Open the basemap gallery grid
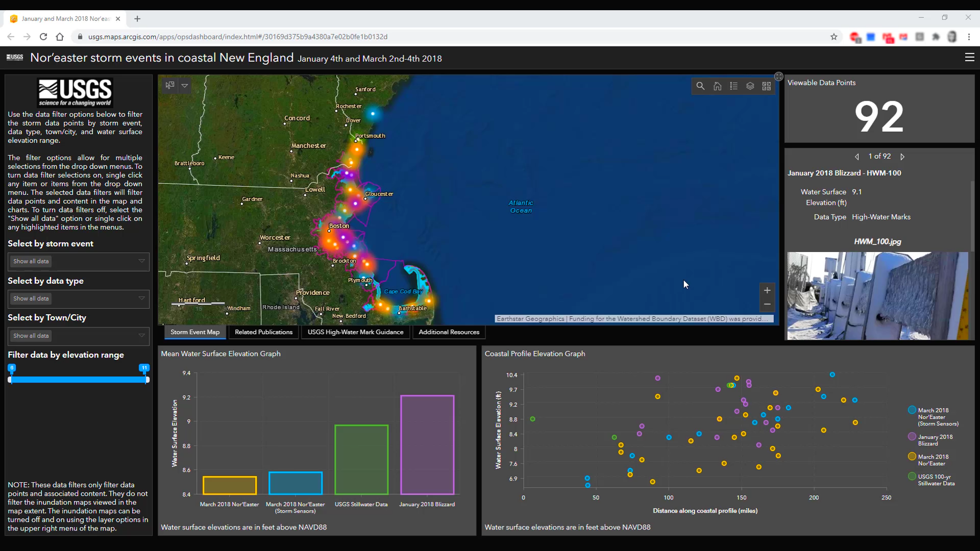This screenshot has height=551, width=980. pos(766,86)
